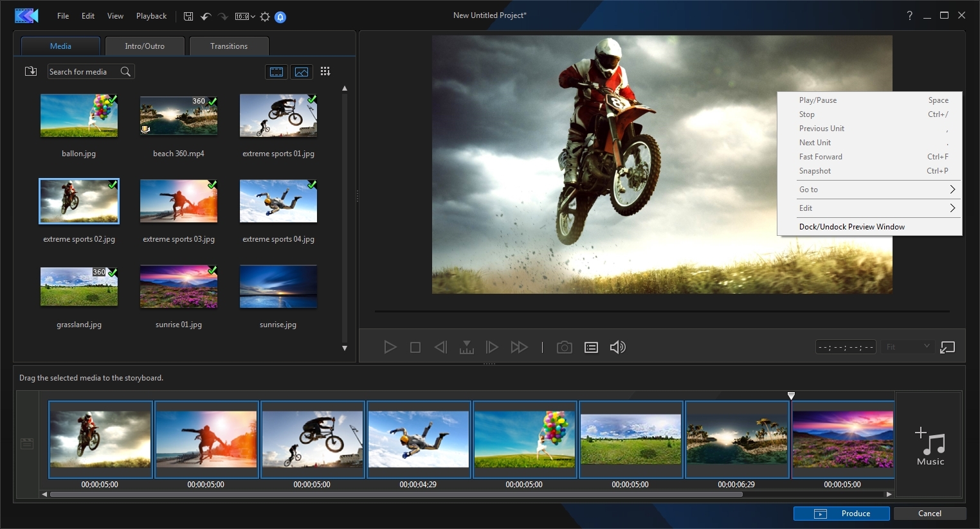The image size is (980, 529).
Task: Select the sunrise.jpg thumbnail in library
Action: tap(278, 287)
